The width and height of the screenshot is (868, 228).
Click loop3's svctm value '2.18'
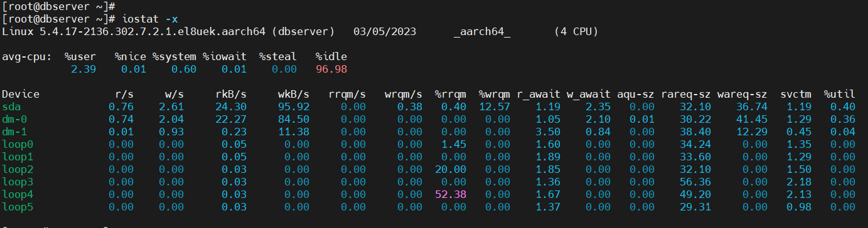[x=799, y=182]
